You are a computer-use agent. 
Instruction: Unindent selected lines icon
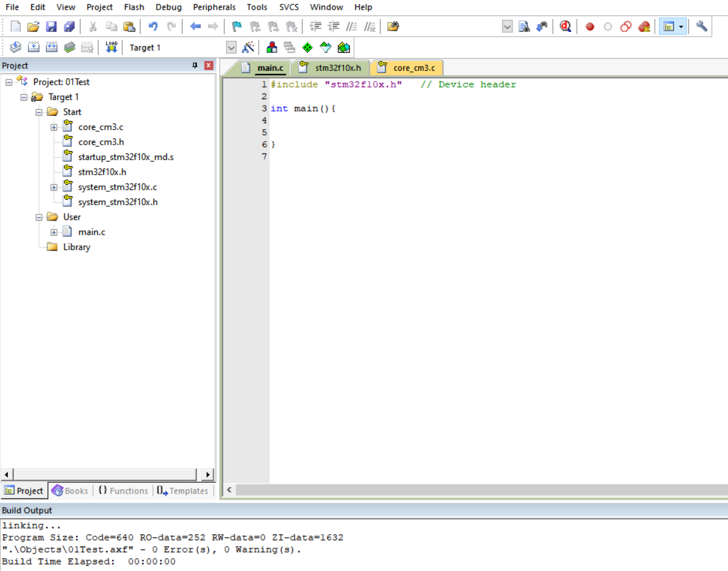click(x=334, y=26)
